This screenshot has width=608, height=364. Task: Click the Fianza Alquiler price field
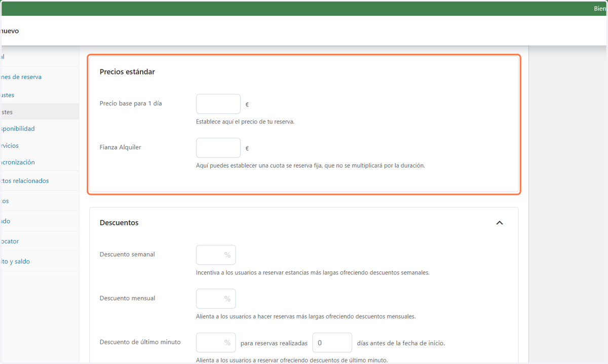[218, 148]
